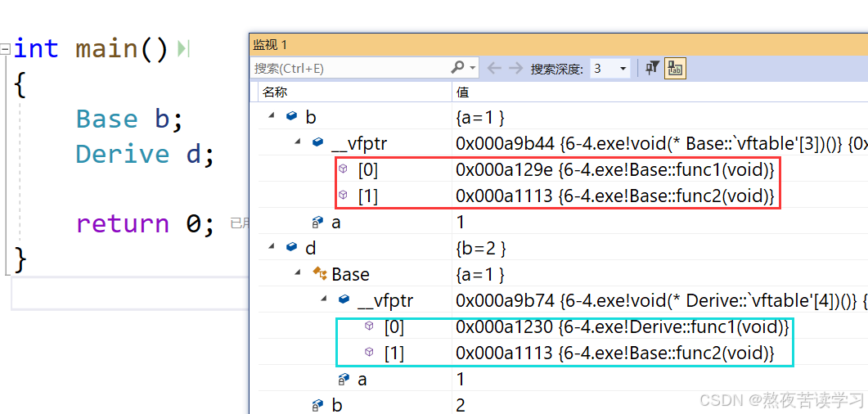Click the 'return 0;' statement in editor
The width and height of the screenshot is (868, 414).
click(x=145, y=223)
